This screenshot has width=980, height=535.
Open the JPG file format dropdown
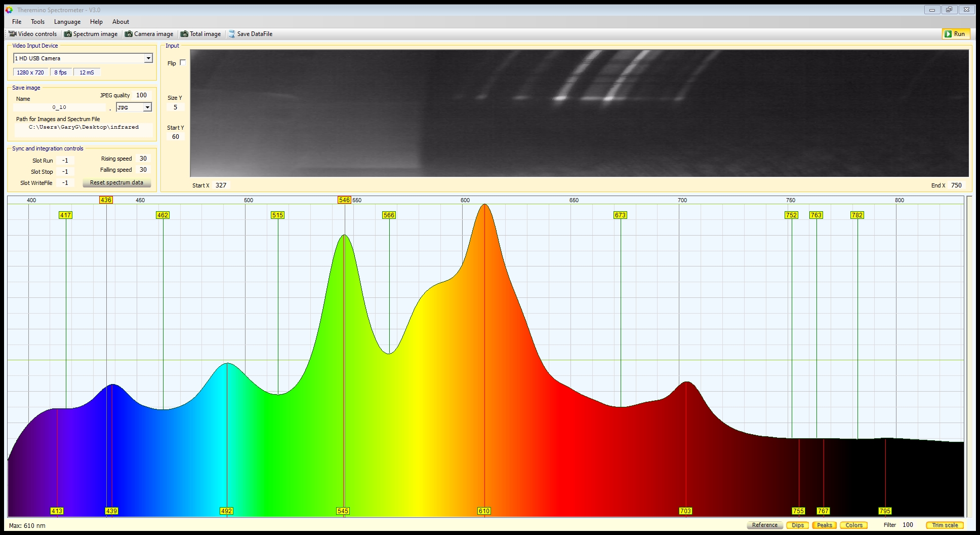(x=147, y=107)
